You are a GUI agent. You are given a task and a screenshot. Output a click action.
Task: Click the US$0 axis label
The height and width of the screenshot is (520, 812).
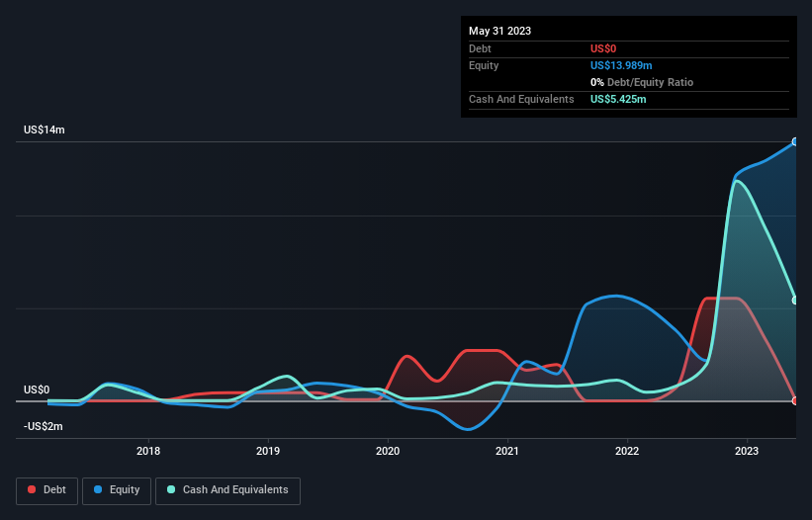[x=37, y=390]
